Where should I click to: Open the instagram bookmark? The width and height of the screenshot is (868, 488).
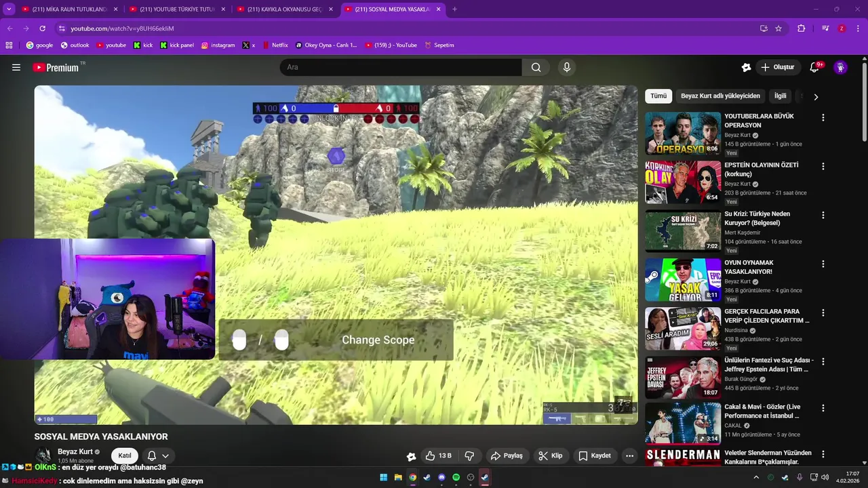coord(218,45)
